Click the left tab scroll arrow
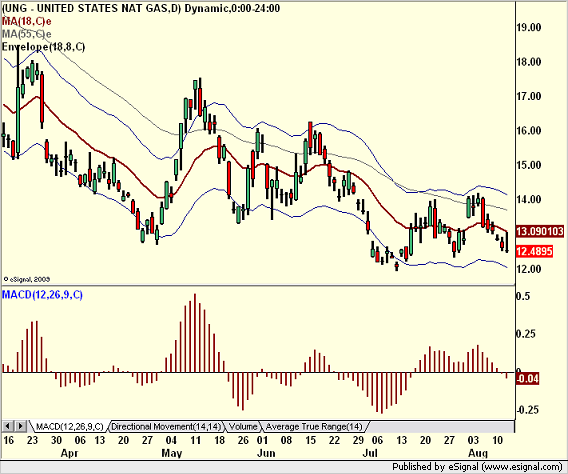Image resolution: width=568 pixels, height=474 pixels. click(8, 426)
